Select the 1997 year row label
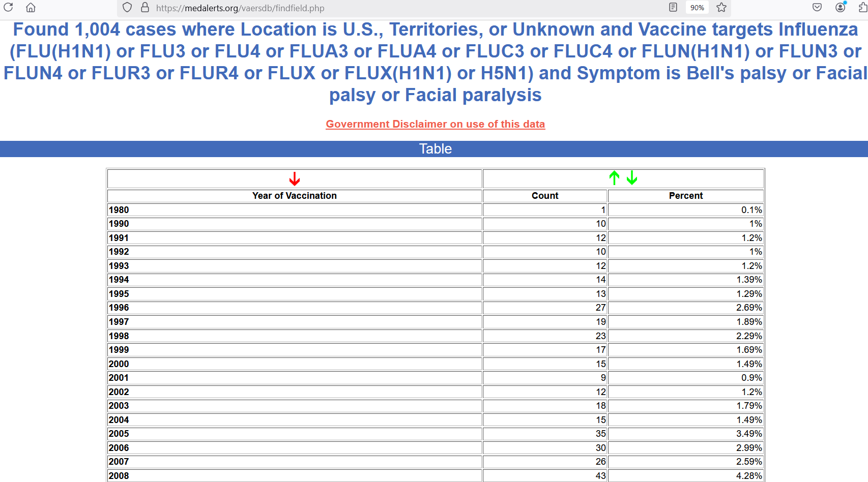868x482 pixels. coord(119,322)
